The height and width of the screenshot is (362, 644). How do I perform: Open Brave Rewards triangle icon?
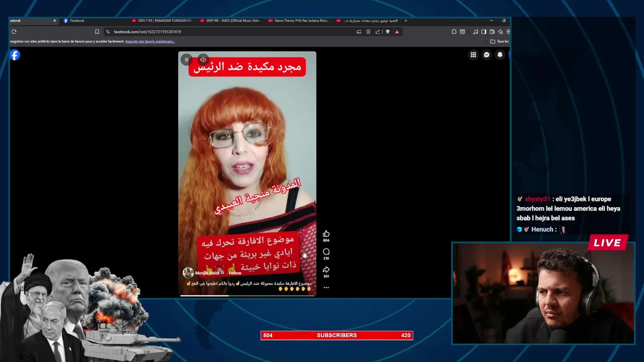click(x=397, y=32)
